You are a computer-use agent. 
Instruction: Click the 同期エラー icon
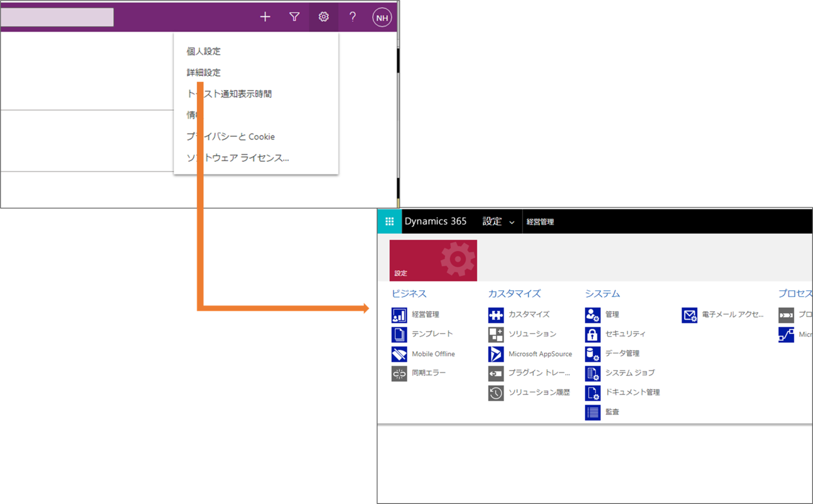(399, 373)
